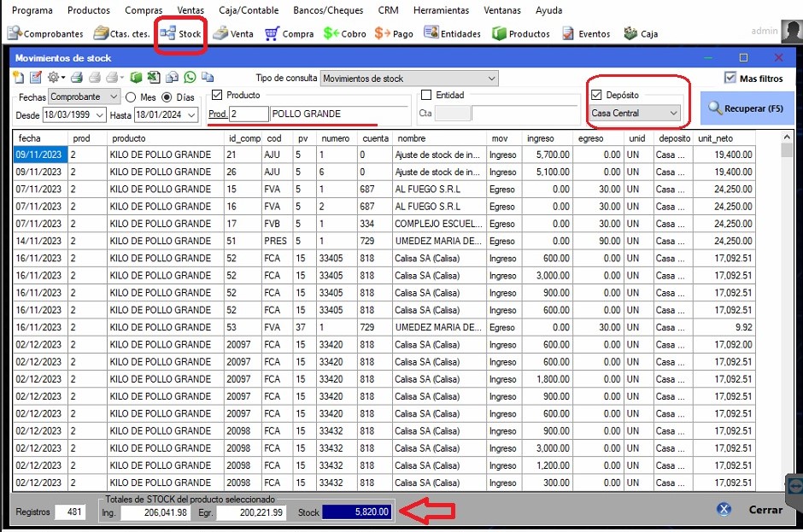
Task: Open the Herramientas menu
Action: (x=441, y=10)
